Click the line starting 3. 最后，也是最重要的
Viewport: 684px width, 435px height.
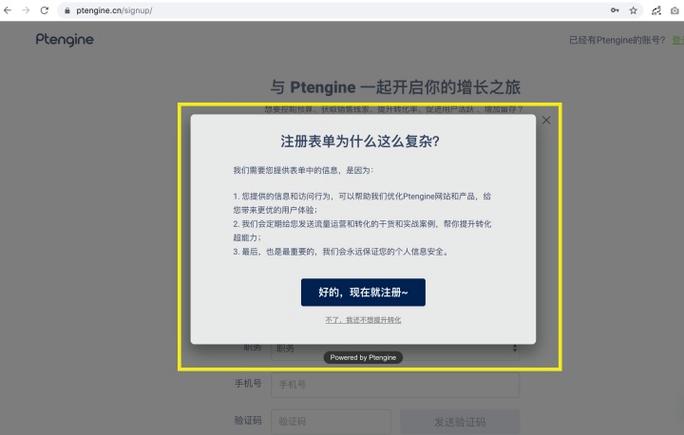coord(341,251)
